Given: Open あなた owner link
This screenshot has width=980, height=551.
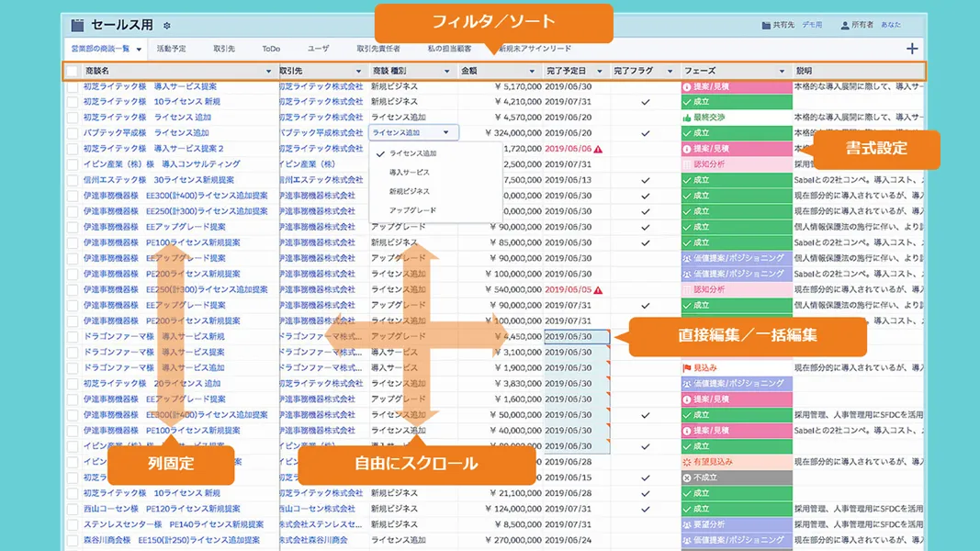Looking at the screenshot, I should 891,25.
